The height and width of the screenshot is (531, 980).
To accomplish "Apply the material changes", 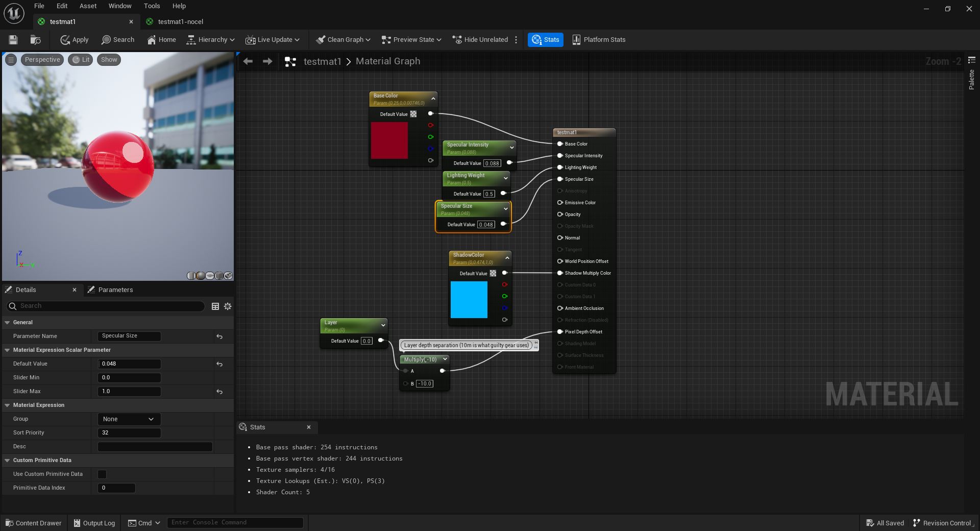I will coord(74,40).
